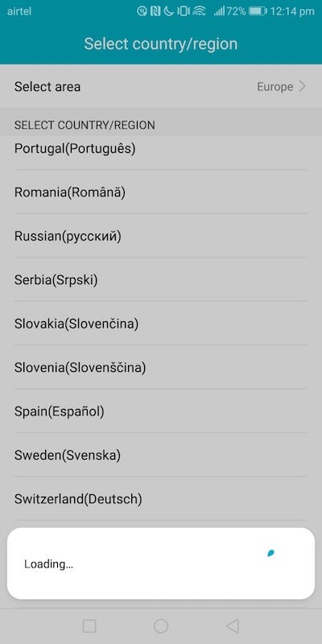
Task: Open the Select area row
Action: click(161, 86)
